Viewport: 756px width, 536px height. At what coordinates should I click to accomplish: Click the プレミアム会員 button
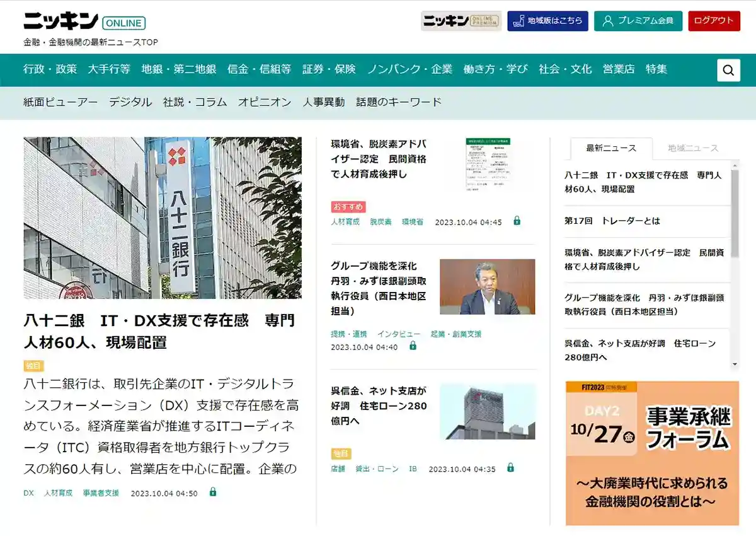click(638, 21)
